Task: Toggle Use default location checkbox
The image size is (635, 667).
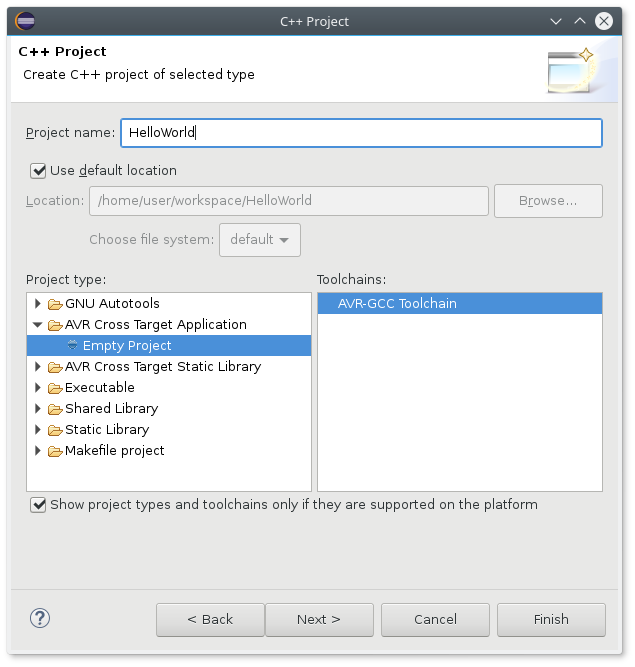Action: [38, 171]
